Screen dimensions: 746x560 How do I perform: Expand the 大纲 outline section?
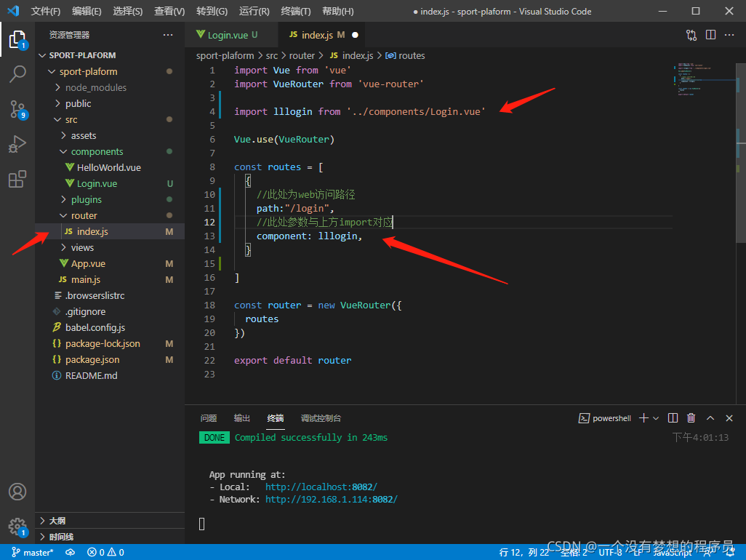coord(57,521)
